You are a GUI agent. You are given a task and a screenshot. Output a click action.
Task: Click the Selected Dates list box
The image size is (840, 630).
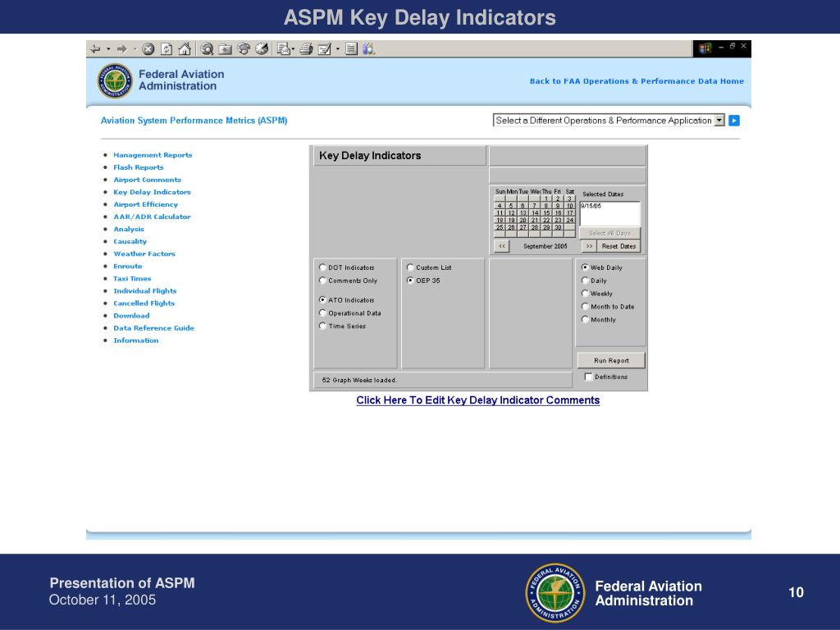[609, 214]
